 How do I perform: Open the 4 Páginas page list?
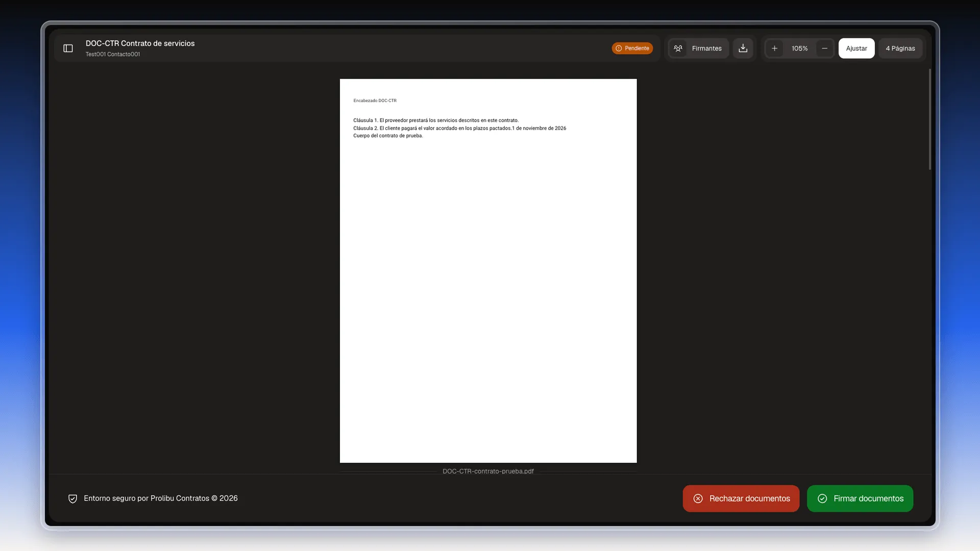pyautogui.click(x=900, y=48)
